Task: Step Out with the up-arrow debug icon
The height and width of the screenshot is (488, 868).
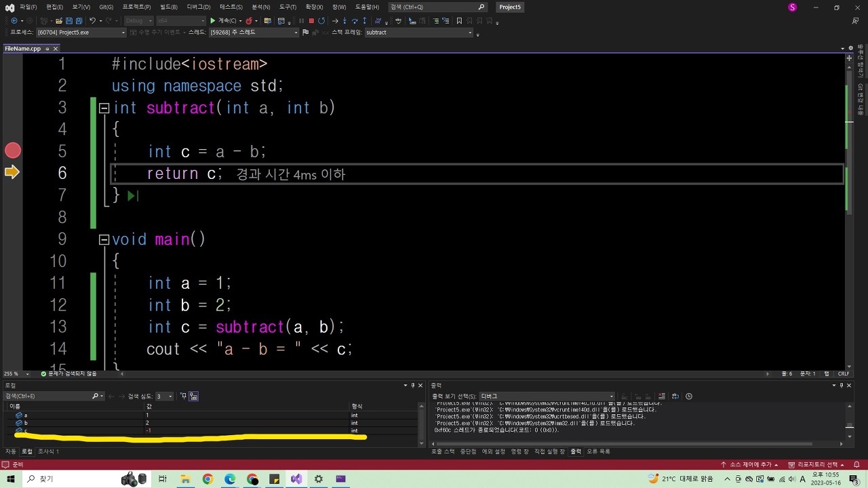Action: click(364, 20)
